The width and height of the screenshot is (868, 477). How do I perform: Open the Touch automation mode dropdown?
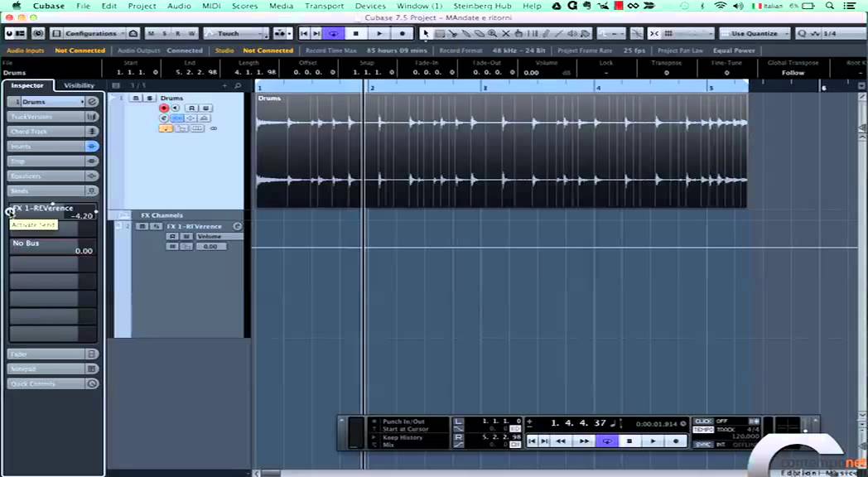pos(236,33)
